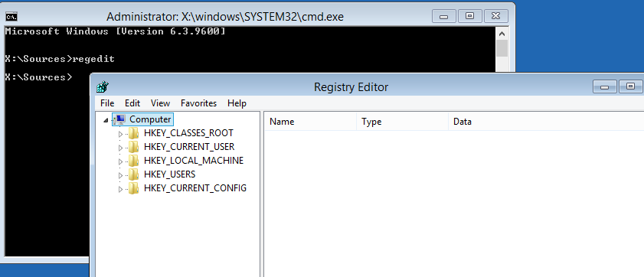Screen dimensions: 644x277
Task: Expand the HKEY_CURRENT_CONFIG key
Action: (120, 190)
